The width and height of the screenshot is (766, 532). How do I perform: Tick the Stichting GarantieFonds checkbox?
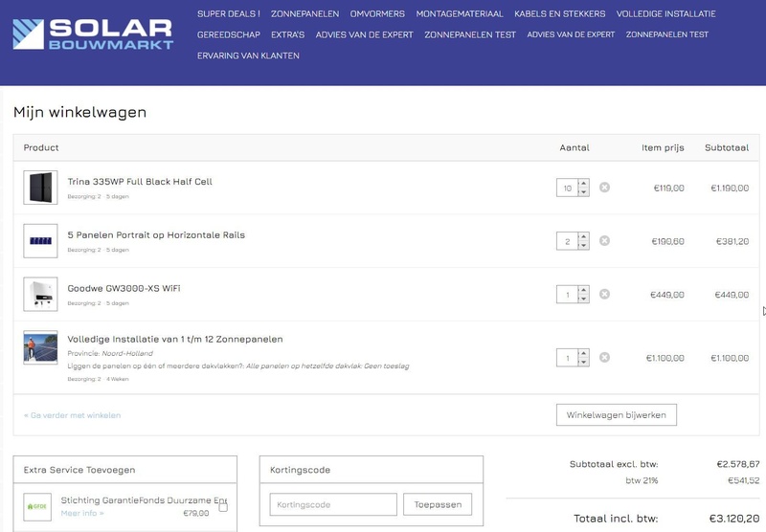point(223,507)
